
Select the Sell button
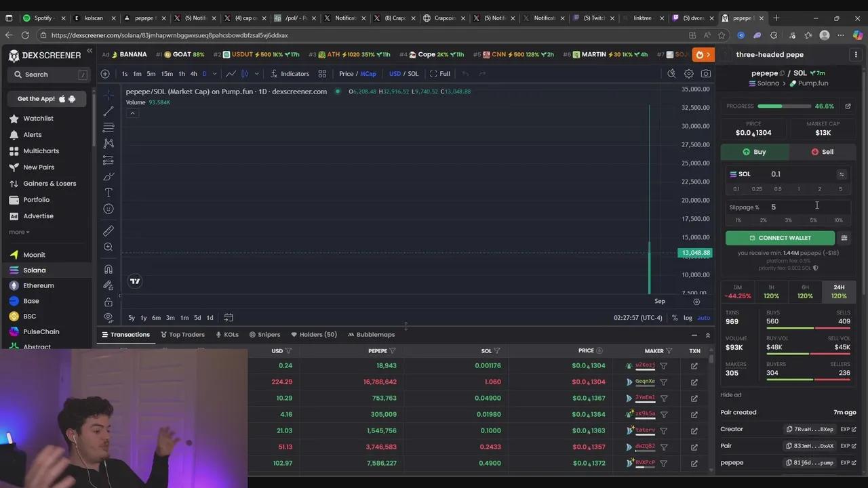pyautogui.click(x=822, y=152)
